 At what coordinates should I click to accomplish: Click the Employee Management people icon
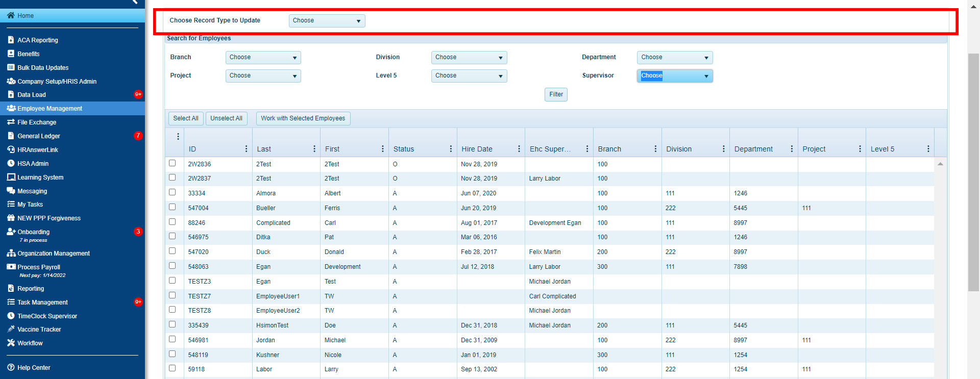pyautogui.click(x=11, y=108)
